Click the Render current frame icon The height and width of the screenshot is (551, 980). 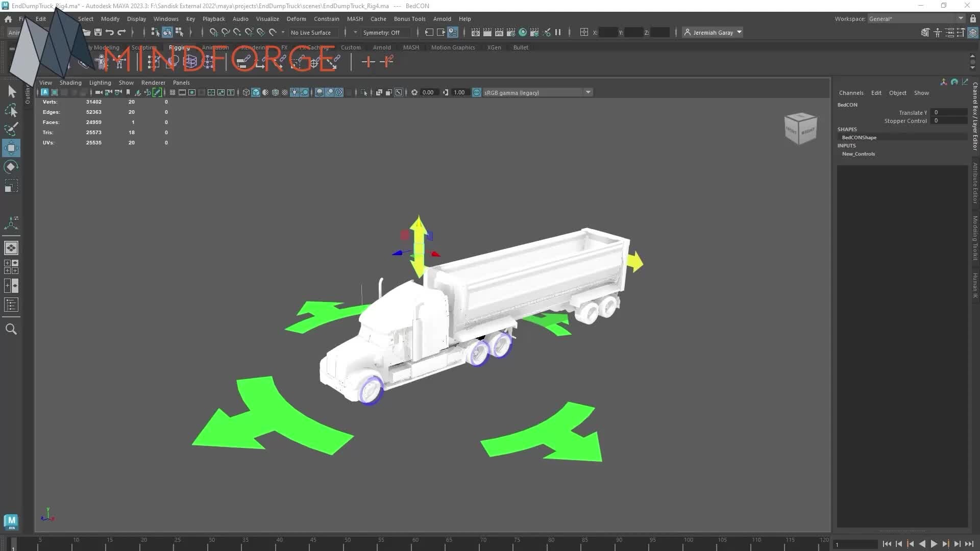pyautogui.click(x=486, y=32)
